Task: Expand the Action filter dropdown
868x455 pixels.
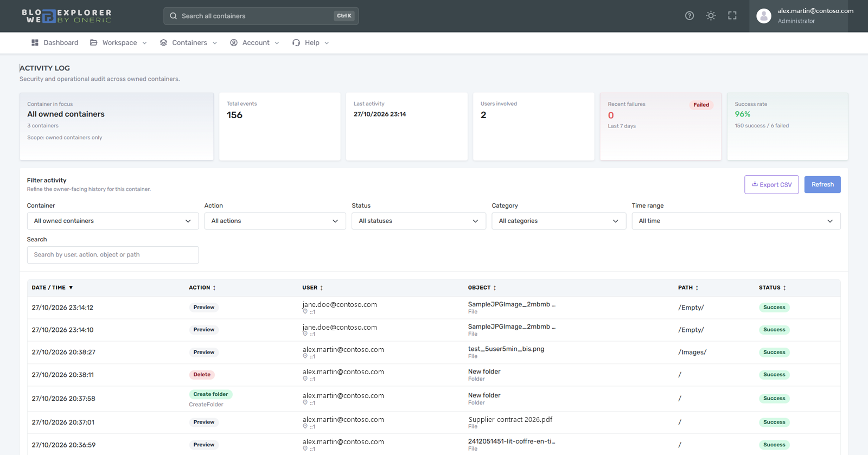Action: [275, 221]
